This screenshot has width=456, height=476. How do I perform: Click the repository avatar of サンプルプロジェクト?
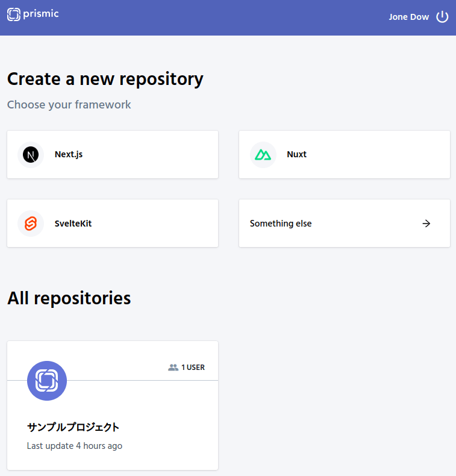point(47,381)
